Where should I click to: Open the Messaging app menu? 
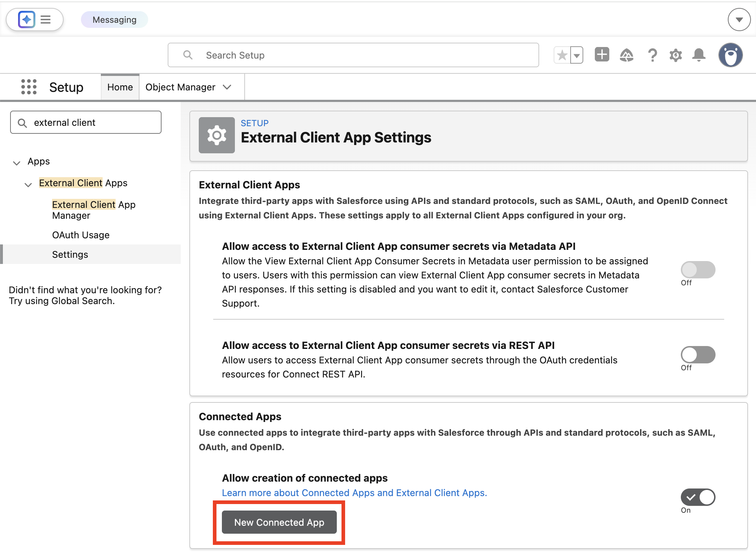114,19
